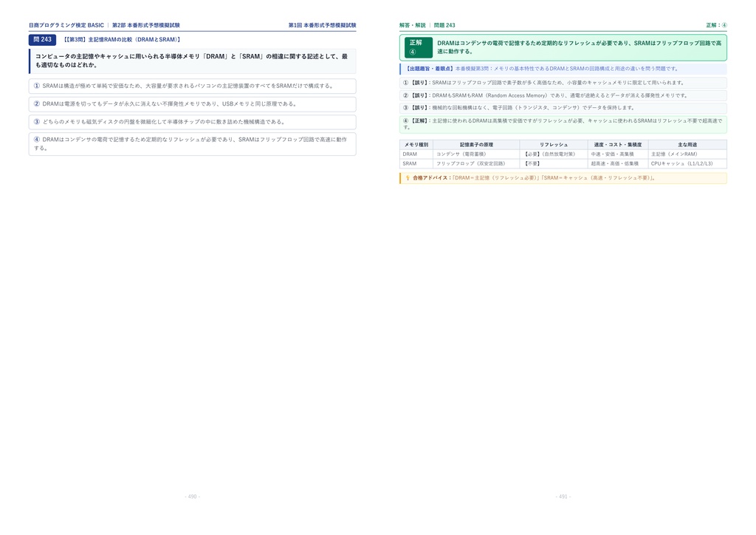Click header text '問題 243' on the answer page
Viewport: 756px width, 535px height.
point(444,25)
